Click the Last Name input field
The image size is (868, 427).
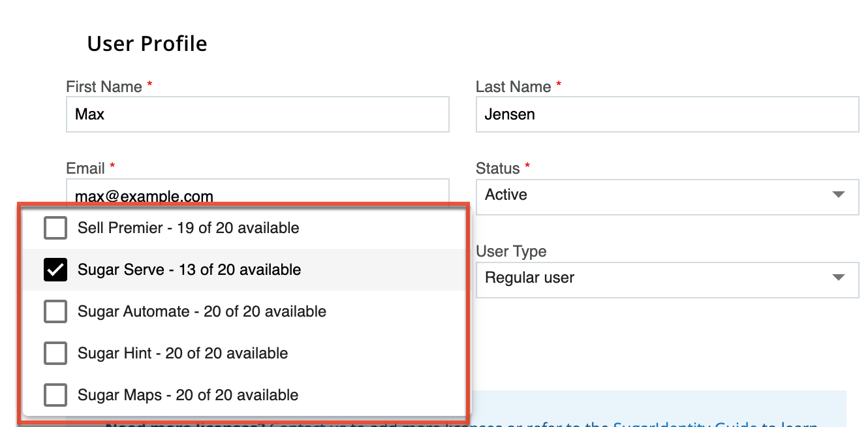[667, 114]
